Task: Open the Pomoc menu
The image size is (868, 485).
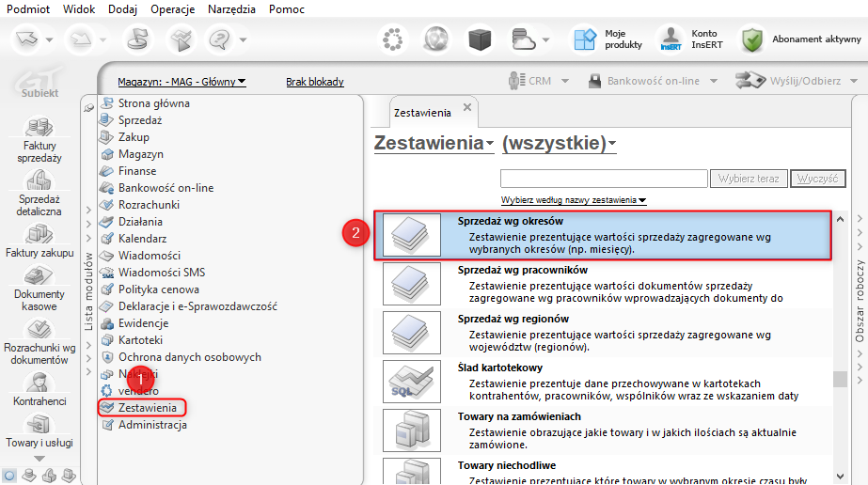Action: pos(287,9)
